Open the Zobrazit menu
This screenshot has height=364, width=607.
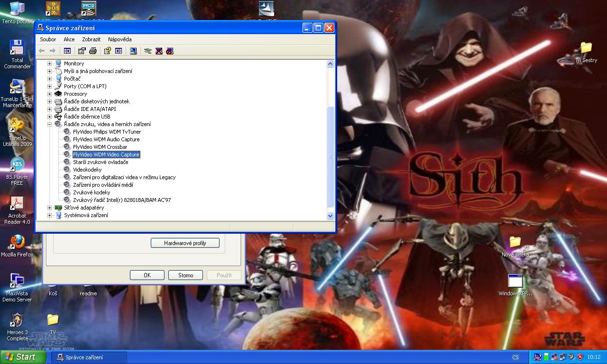click(91, 39)
